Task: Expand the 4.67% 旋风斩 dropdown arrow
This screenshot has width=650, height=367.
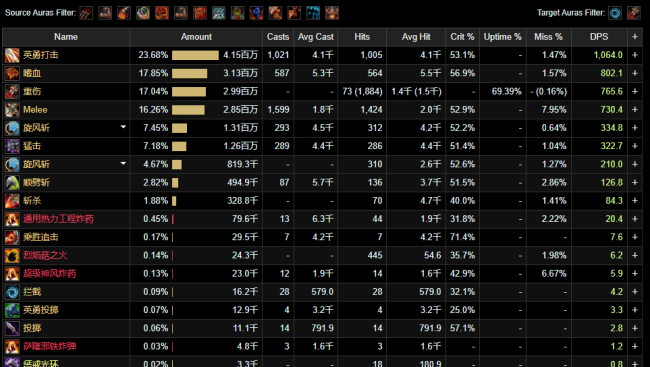Action: pyautogui.click(x=123, y=163)
